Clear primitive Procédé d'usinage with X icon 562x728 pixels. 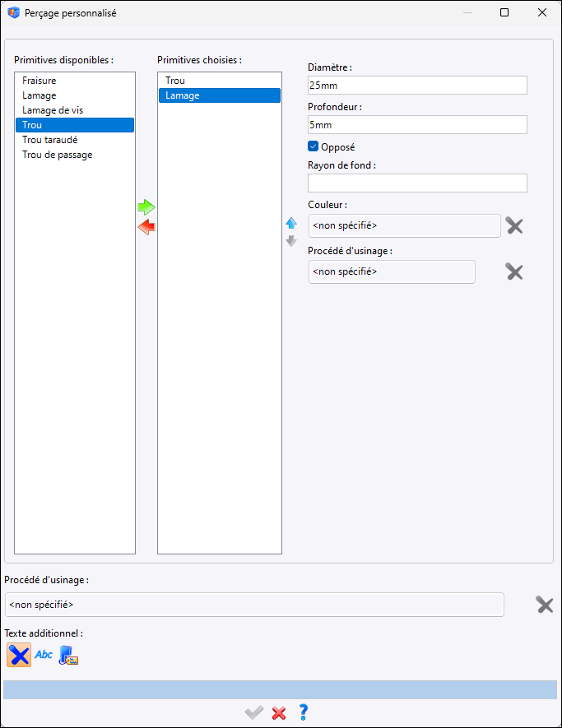pos(514,272)
